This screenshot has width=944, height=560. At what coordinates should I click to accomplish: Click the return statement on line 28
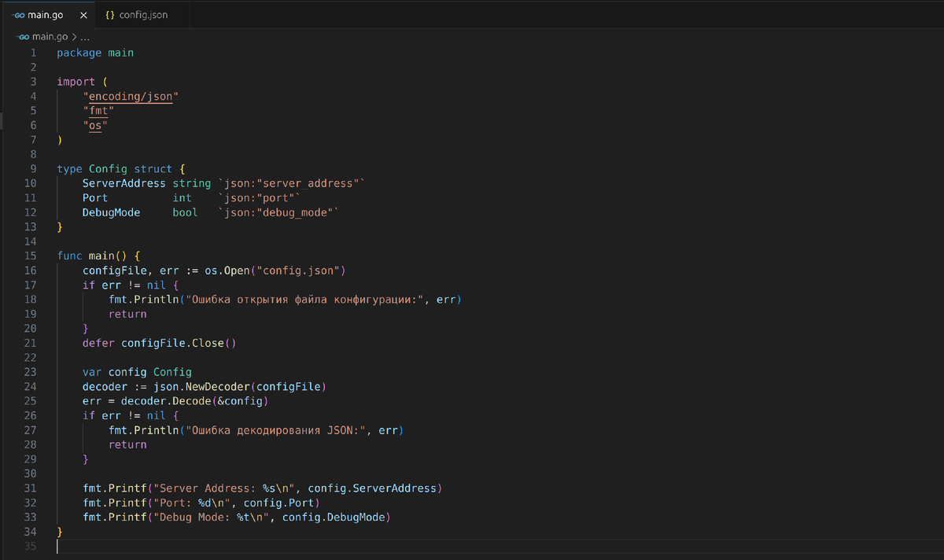click(x=127, y=444)
